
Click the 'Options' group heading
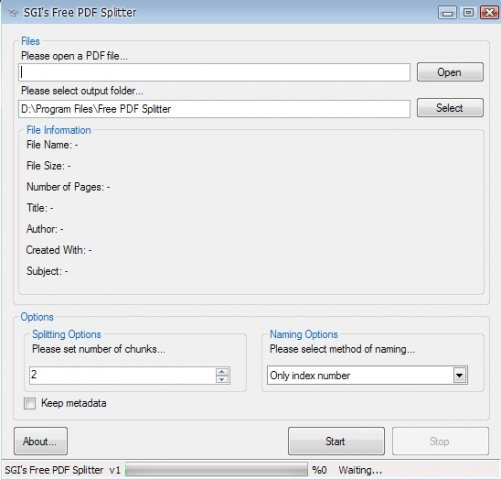(x=37, y=317)
